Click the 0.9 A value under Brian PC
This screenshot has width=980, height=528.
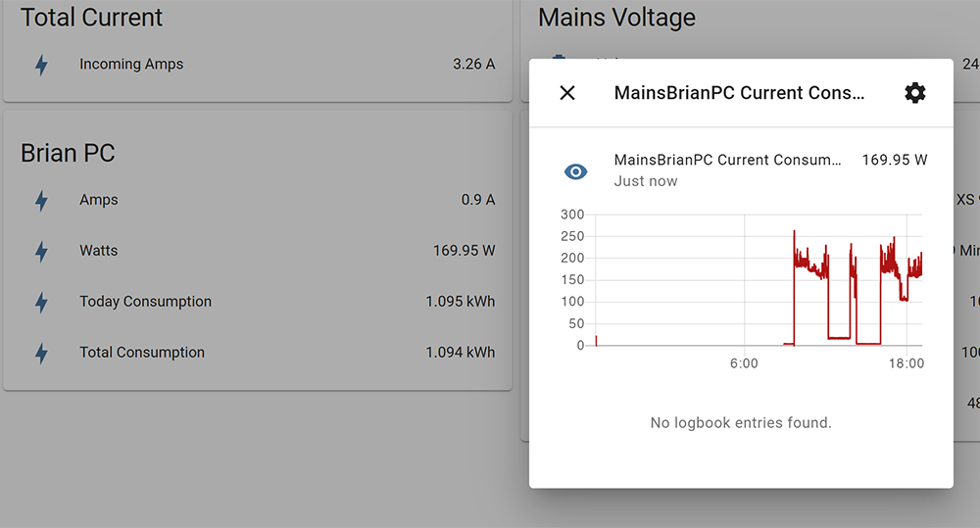[477, 200]
